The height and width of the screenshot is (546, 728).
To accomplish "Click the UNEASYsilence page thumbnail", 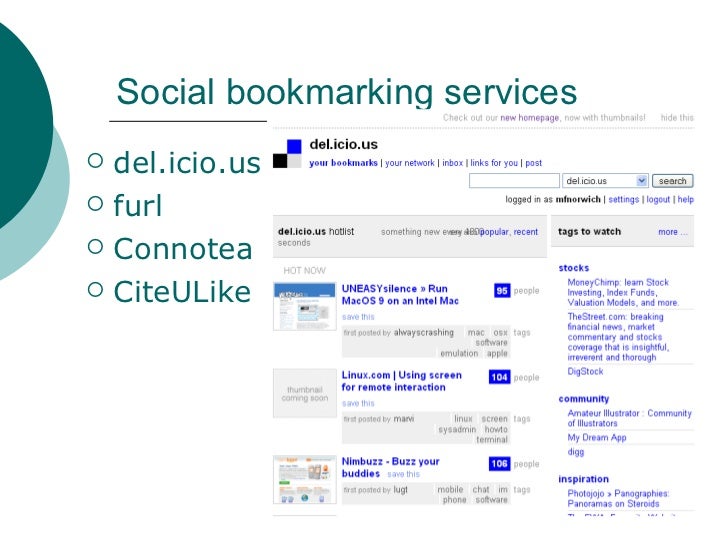I will (305, 306).
